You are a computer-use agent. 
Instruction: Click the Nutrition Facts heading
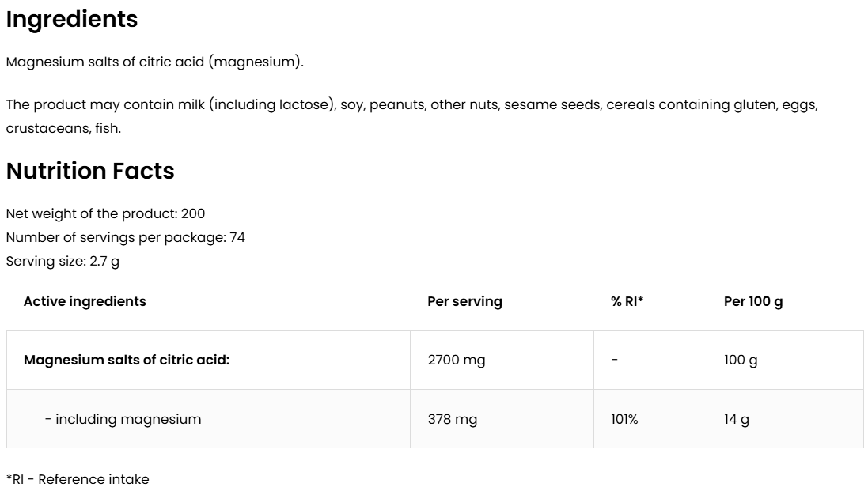tap(90, 171)
